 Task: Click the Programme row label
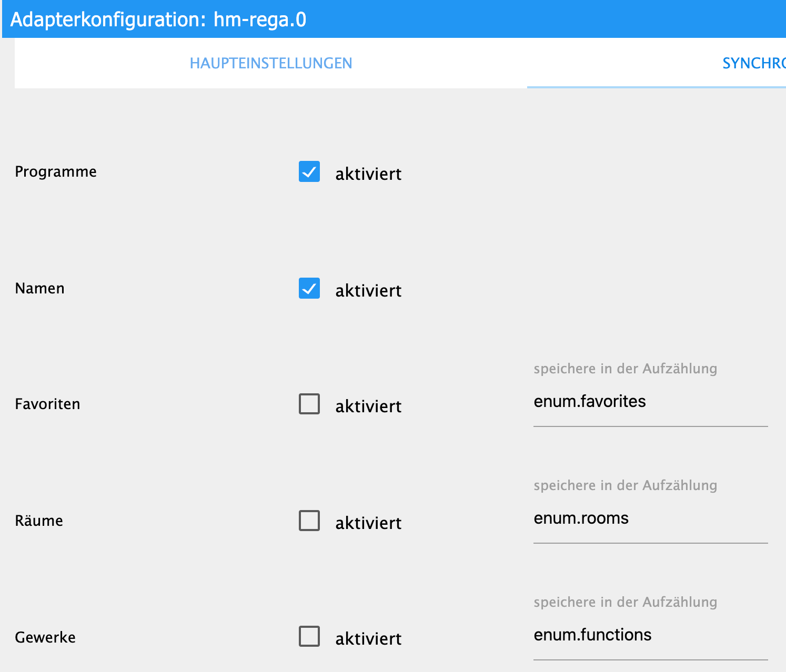pyautogui.click(x=56, y=172)
